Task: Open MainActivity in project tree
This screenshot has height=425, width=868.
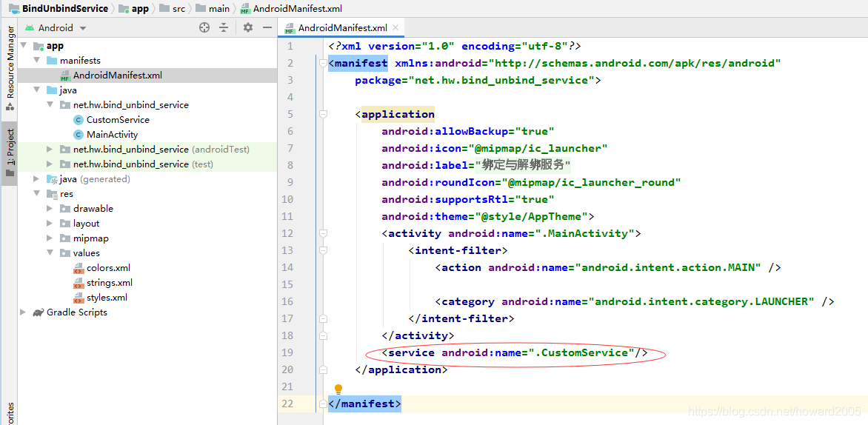Action: 113,135
